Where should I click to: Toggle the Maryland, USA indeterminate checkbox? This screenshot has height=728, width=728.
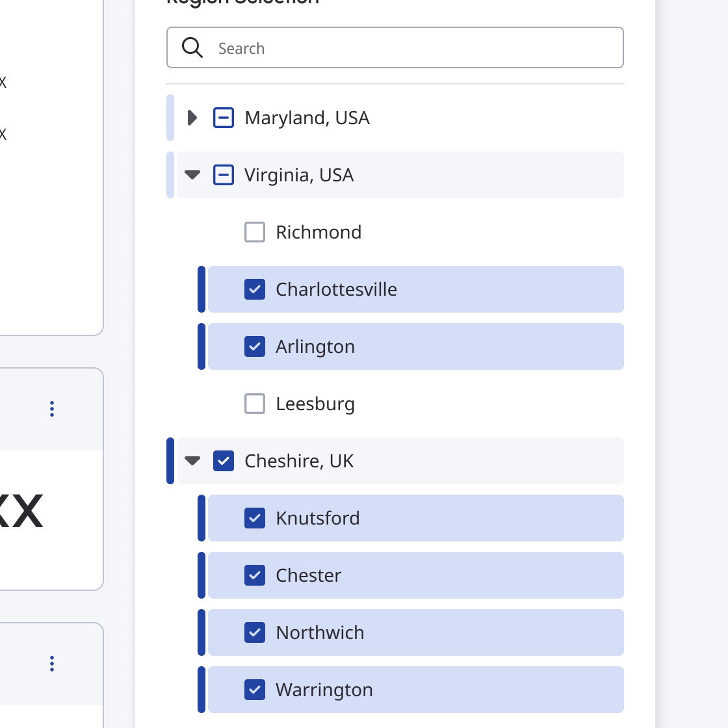pyautogui.click(x=224, y=118)
